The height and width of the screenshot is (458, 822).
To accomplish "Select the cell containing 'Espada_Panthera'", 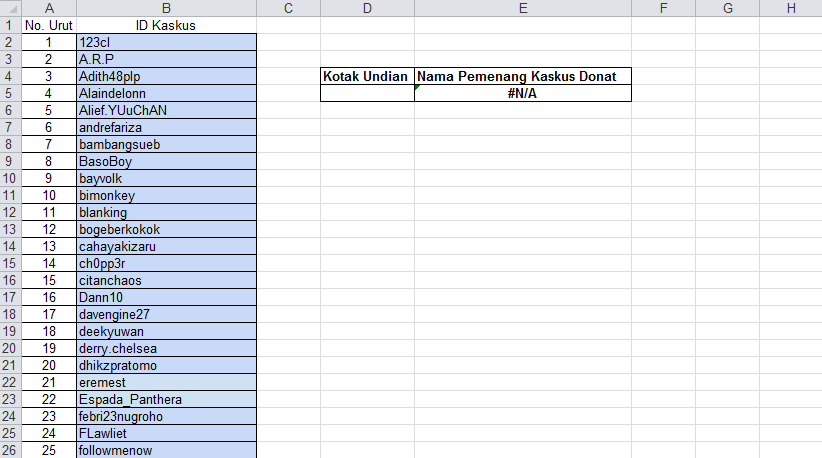I will pyautogui.click(x=166, y=399).
